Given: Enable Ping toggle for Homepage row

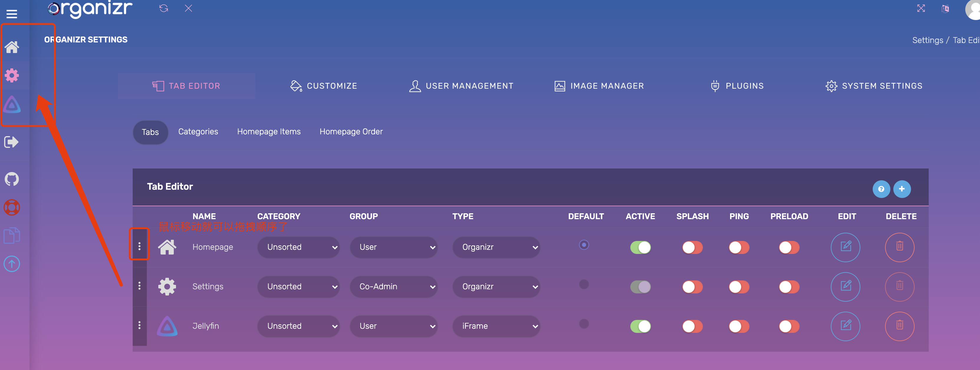Looking at the screenshot, I should coord(739,247).
